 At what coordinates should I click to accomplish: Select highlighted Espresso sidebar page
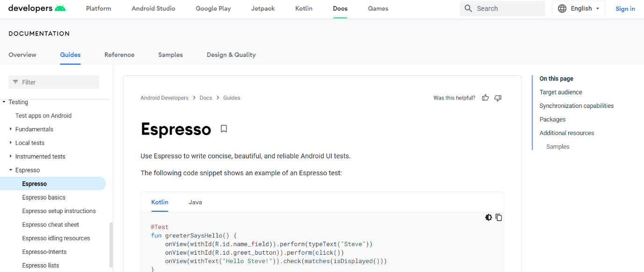53,184
